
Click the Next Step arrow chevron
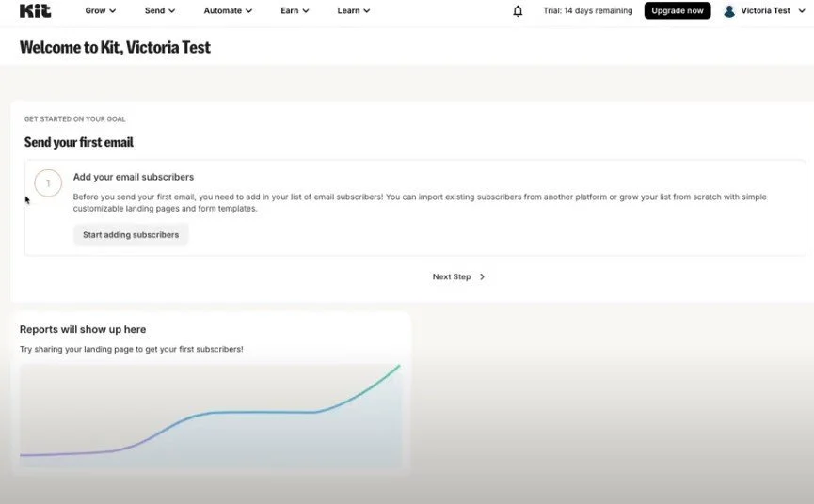[482, 276]
